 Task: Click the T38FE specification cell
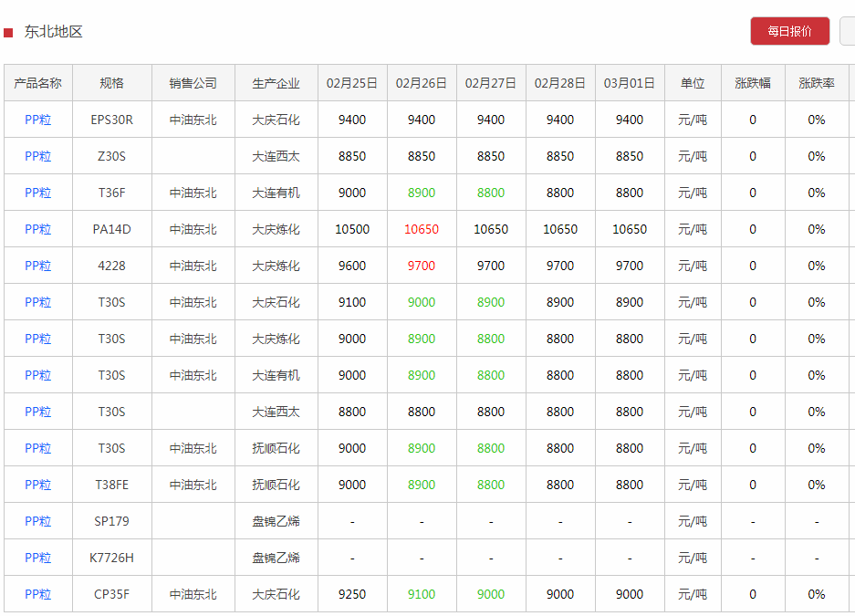coord(112,485)
